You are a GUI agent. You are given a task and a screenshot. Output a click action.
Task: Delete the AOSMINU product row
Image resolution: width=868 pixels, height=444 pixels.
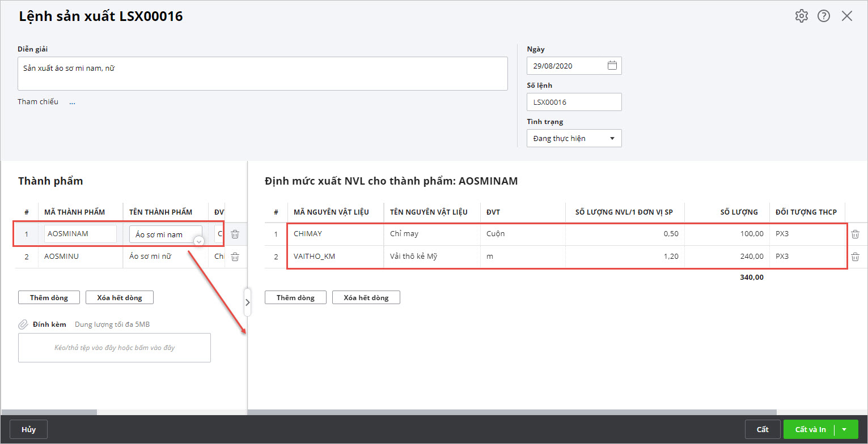[235, 257]
